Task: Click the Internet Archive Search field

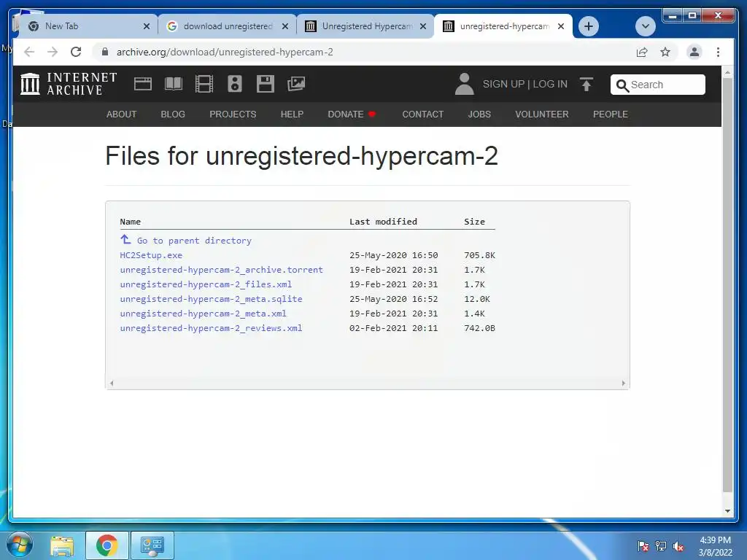Action: pos(658,85)
